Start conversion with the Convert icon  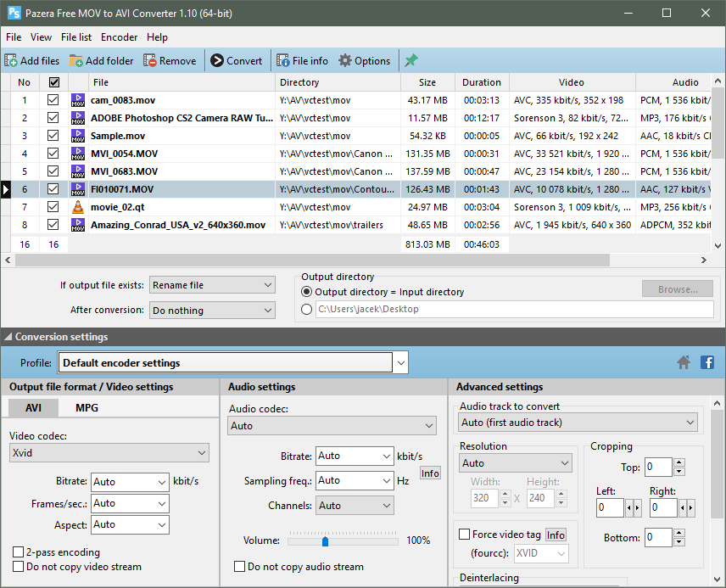216,61
